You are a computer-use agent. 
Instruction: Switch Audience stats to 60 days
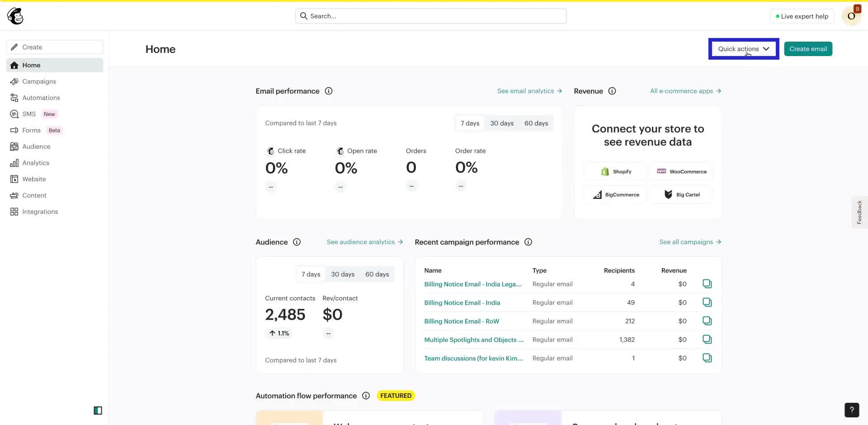[x=377, y=274]
